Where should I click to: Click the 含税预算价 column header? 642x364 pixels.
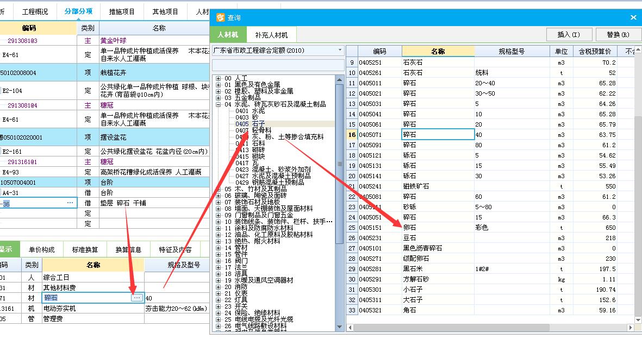pyautogui.click(x=595, y=51)
